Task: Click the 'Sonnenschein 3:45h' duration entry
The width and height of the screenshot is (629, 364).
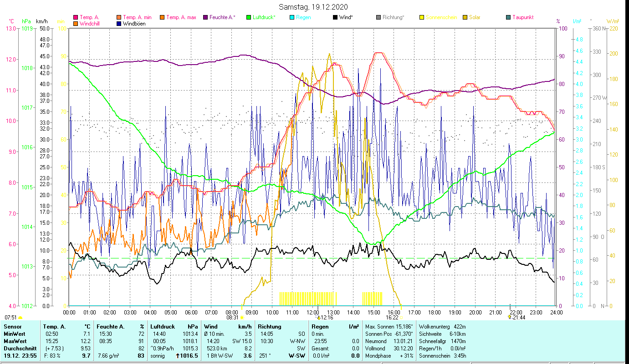Action: click(x=442, y=356)
